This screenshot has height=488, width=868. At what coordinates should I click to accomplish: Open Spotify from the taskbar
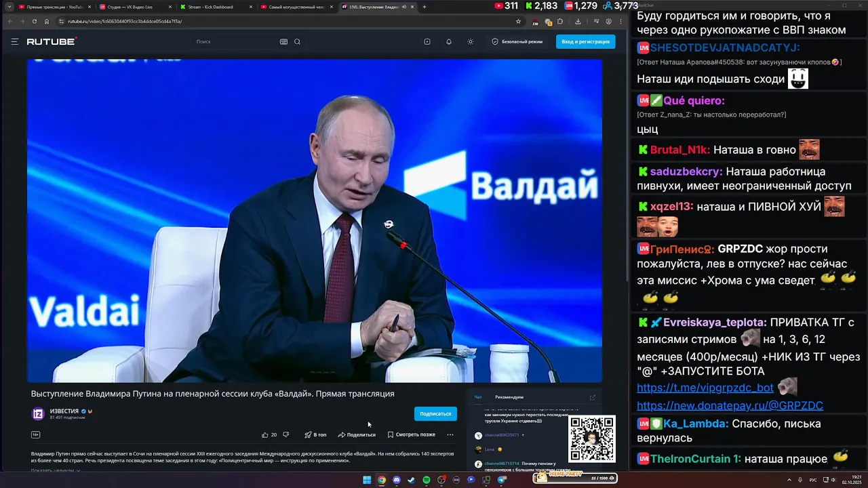tap(427, 480)
